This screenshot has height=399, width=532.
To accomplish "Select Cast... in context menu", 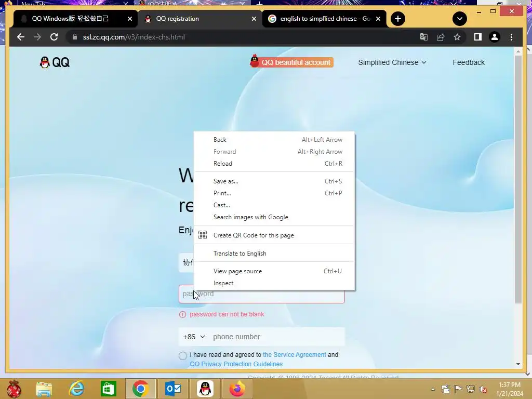I will [274, 205].
